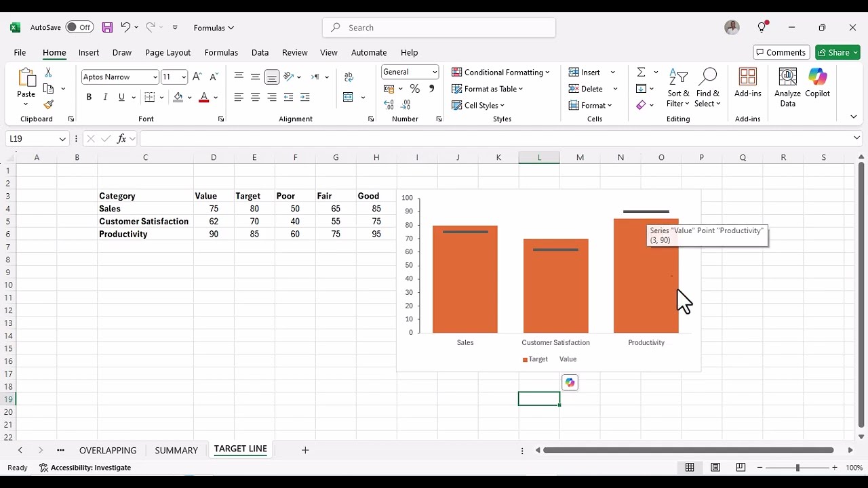Screen dimensions: 868x488
Task: Click in the Search box
Action: coord(439,28)
